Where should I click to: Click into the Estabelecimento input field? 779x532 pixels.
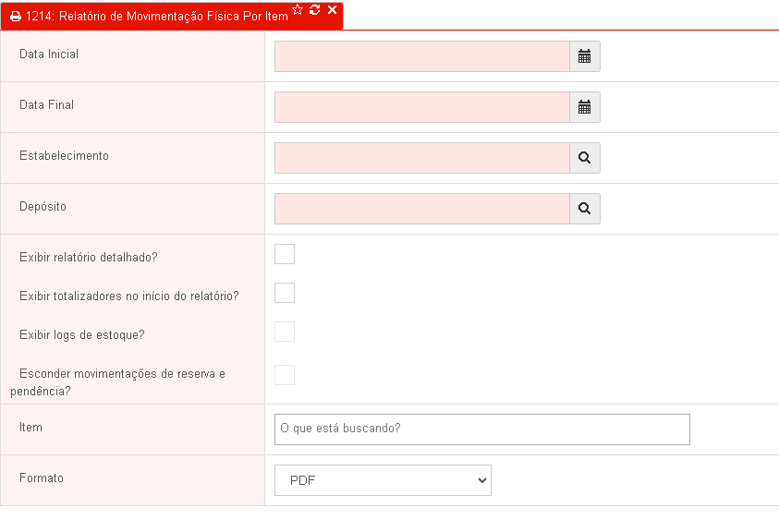(x=422, y=158)
